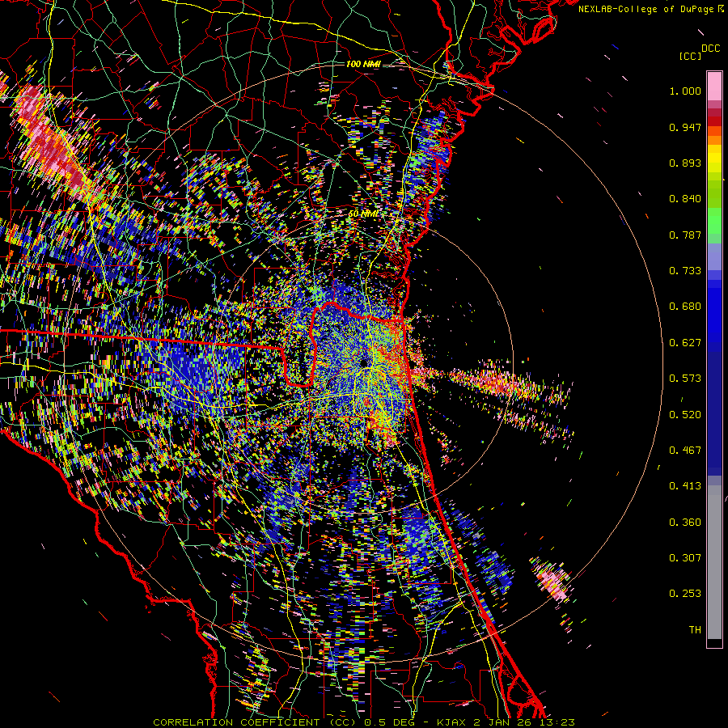Screen dimensions: 728x728
Task: Click the 0.573 legend value
Action: pos(685,379)
